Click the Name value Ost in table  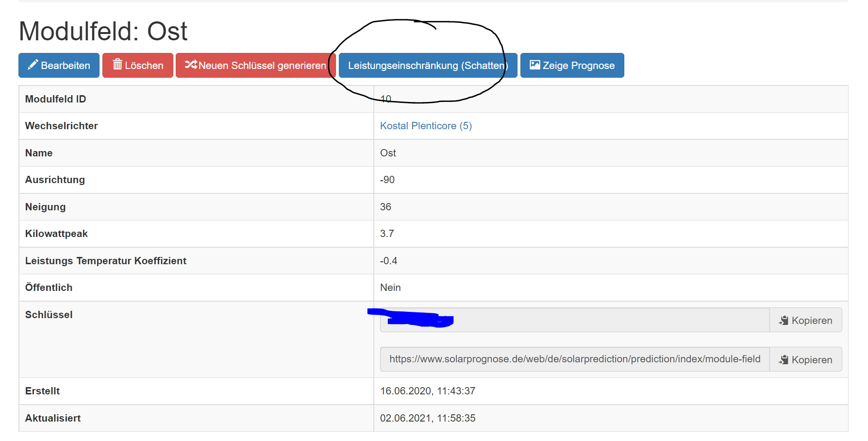pyautogui.click(x=388, y=153)
